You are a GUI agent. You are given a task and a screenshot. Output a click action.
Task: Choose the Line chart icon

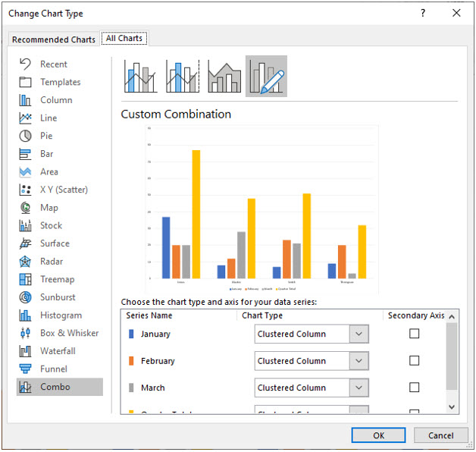(x=25, y=118)
